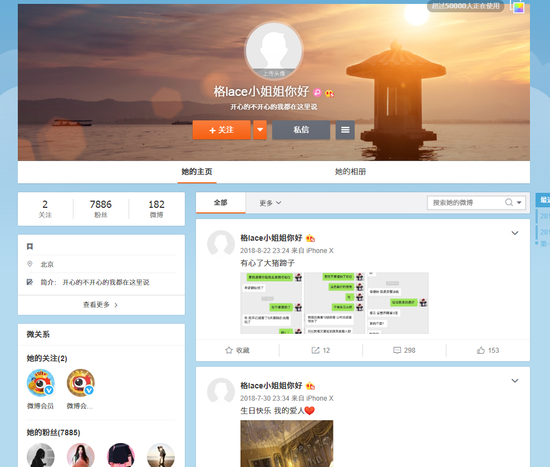Open the 2 关注 following count
This screenshot has width=550, height=467.
tap(45, 209)
